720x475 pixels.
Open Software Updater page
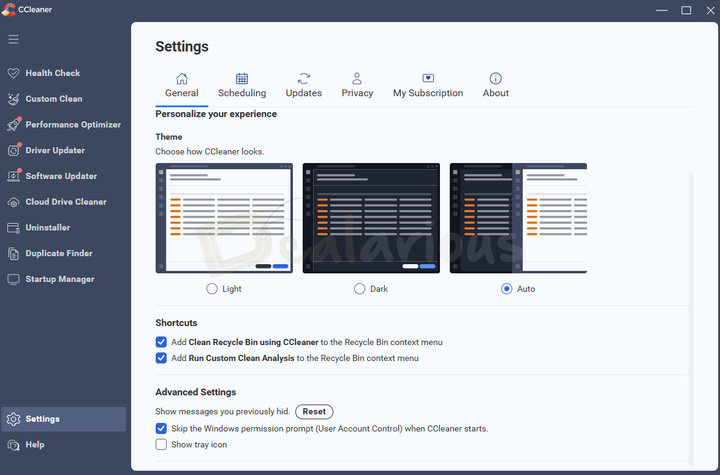pos(61,176)
